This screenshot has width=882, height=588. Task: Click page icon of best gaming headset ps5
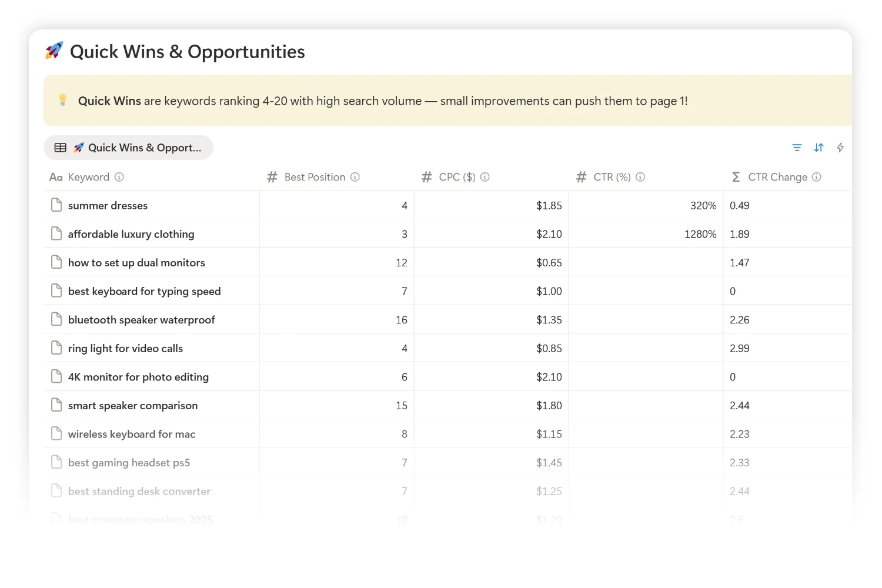(56, 463)
